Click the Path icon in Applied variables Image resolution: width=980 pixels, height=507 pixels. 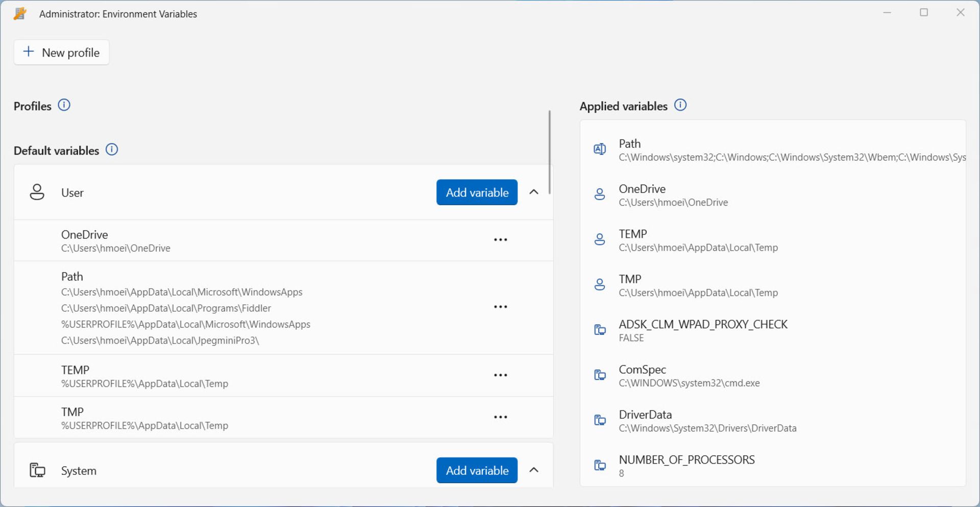[x=600, y=149]
